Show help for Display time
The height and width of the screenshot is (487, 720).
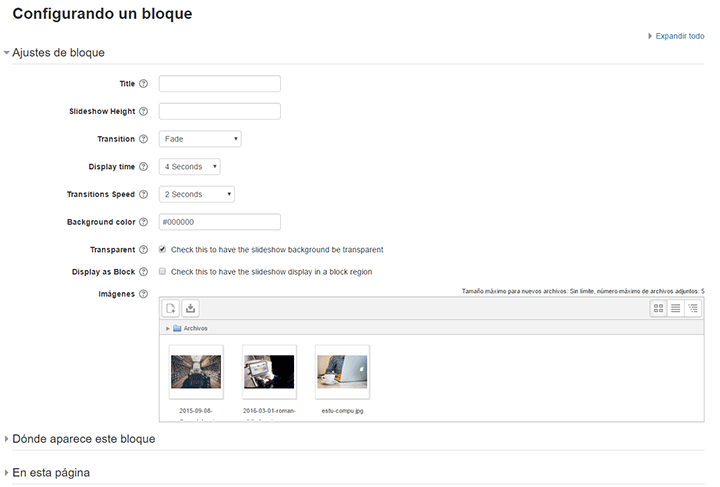click(143, 167)
